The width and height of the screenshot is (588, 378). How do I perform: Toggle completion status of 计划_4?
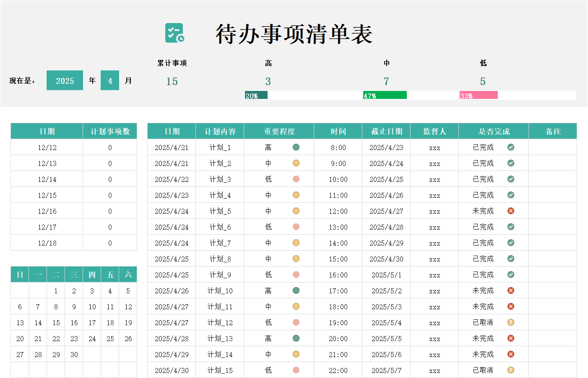(x=510, y=195)
